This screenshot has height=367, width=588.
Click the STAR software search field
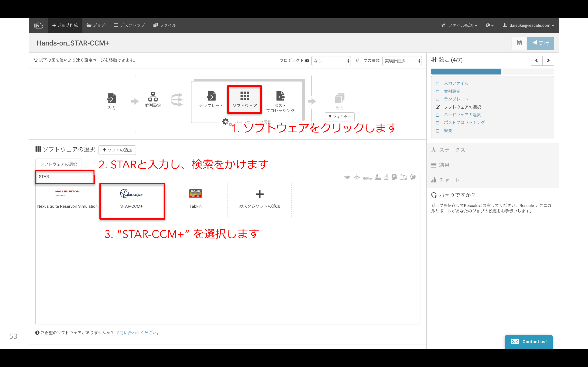tap(65, 177)
